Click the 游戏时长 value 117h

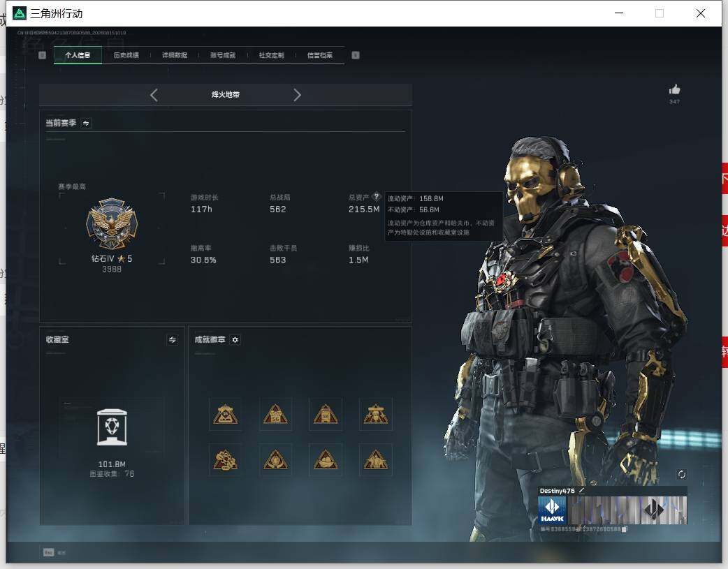point(201,209)
